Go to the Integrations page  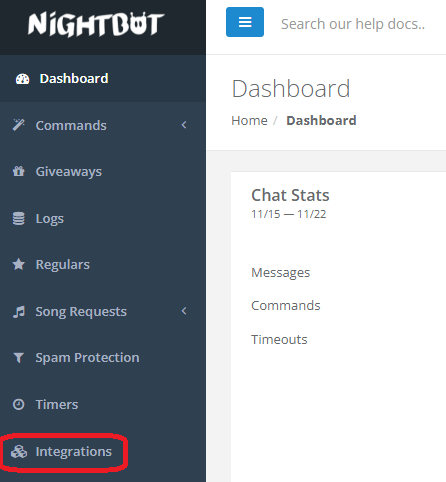click(x=103, y=452)
